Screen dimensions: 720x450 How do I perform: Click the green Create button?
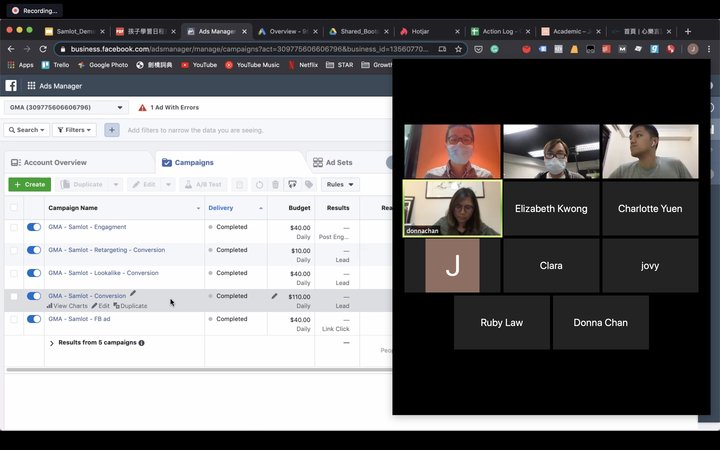(x=29, y=185)
